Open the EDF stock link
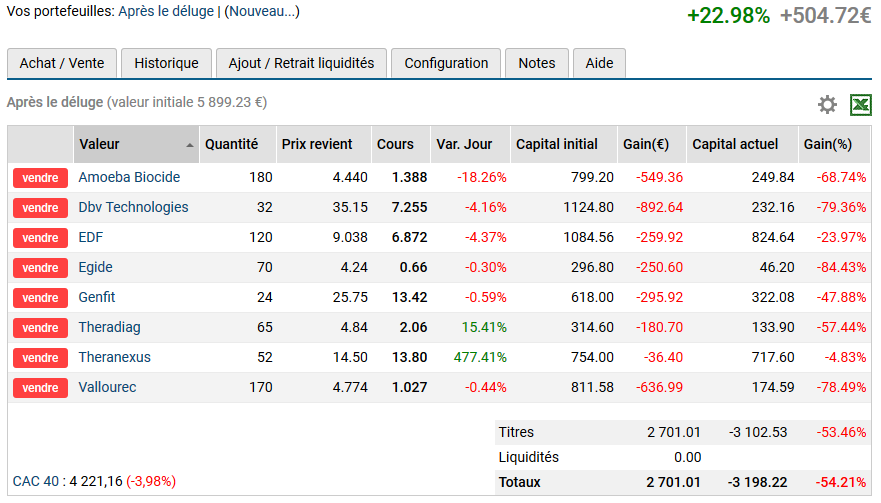 tap(90, 237)
